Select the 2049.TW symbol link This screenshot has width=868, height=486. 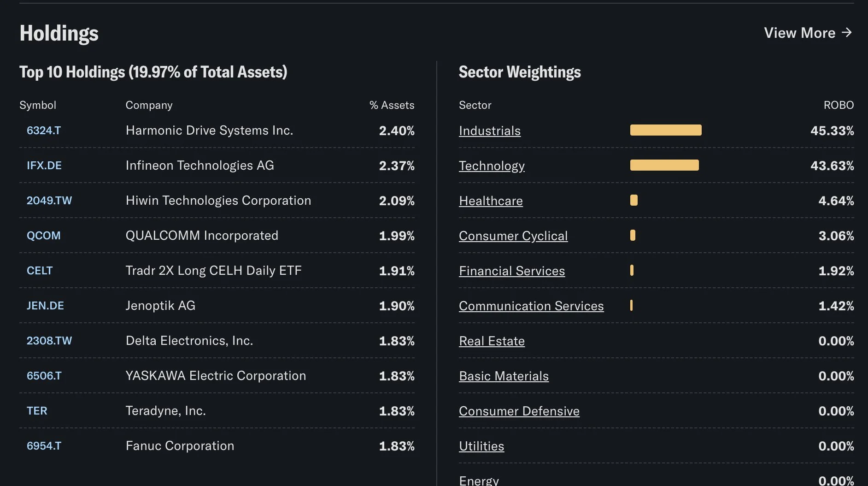(x=49, y=201)
